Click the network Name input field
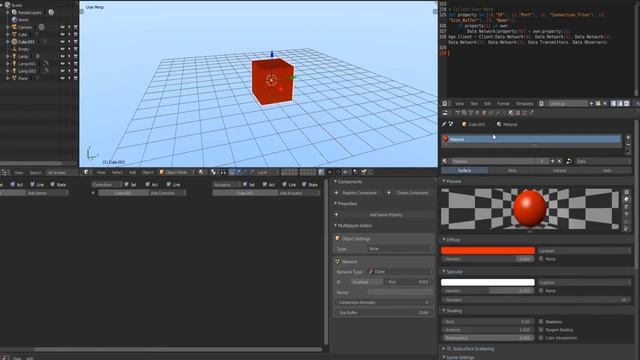Viewport: 640px width, 360px height. point(400,292)
